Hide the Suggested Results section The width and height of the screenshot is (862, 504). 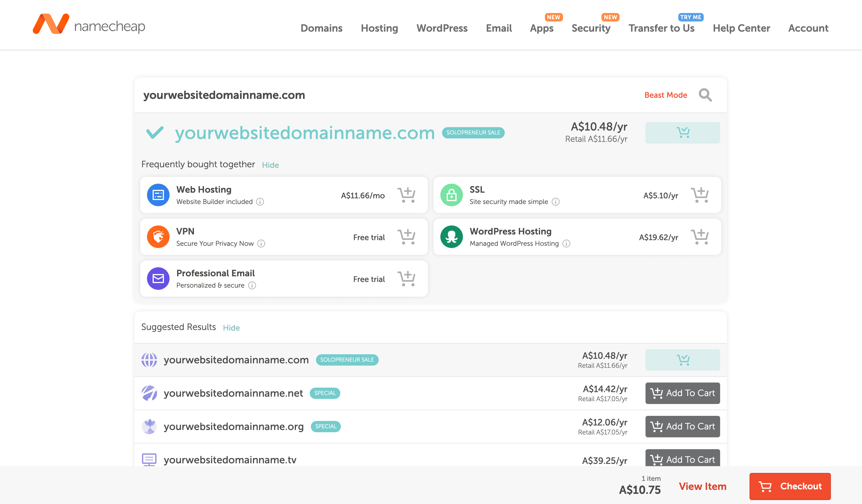[231, 327]
